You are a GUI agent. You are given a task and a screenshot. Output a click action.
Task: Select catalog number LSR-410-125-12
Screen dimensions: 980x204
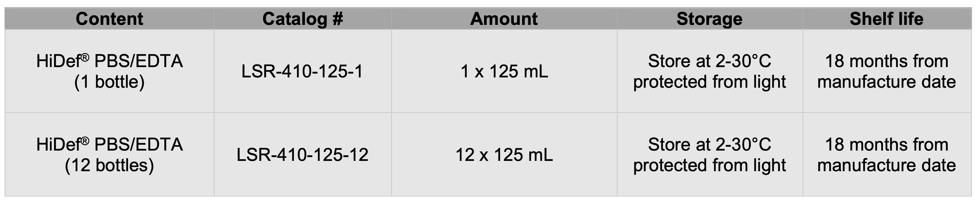coord(302,155)
